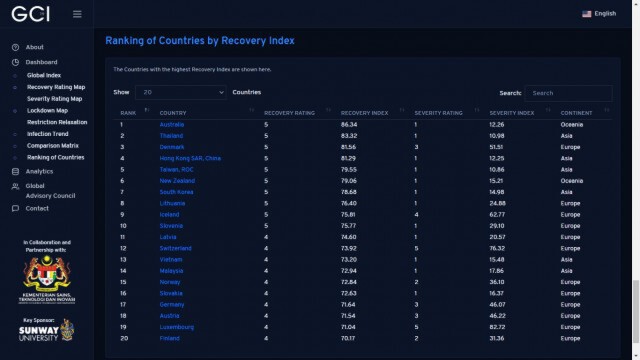Image resolution: width=640 pixels, height=360 pixels.
Task: Click the US flag language icon
Action: (587, 14)
